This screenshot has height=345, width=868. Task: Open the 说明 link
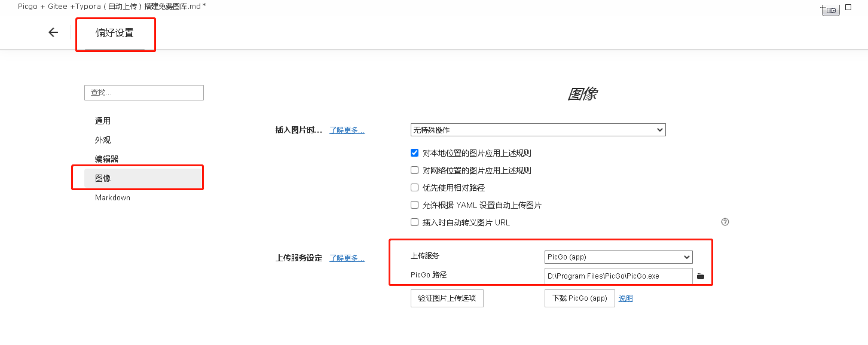coord(625,298)
